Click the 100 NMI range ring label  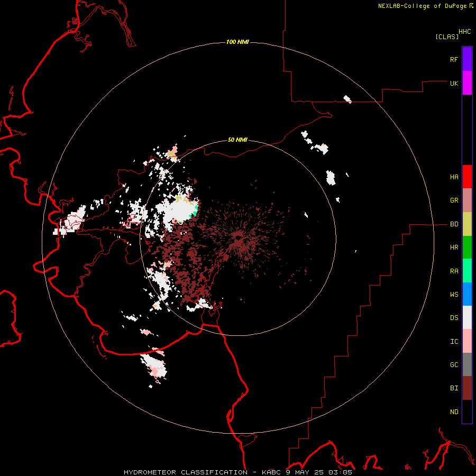[237, 42]
